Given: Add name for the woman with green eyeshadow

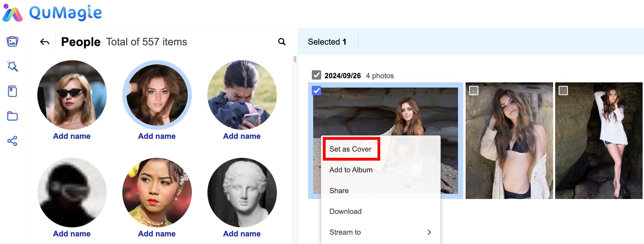Looking at the screenshot, I should (157, 234).
